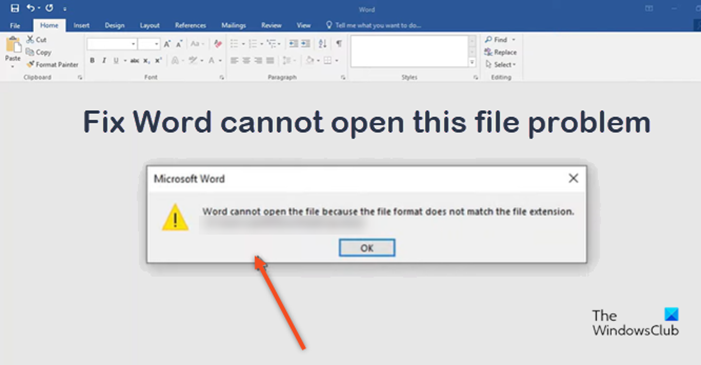Screen dimensions: 701x365
Task: Click the Text Effects outlined A icon
Action: 175,60
